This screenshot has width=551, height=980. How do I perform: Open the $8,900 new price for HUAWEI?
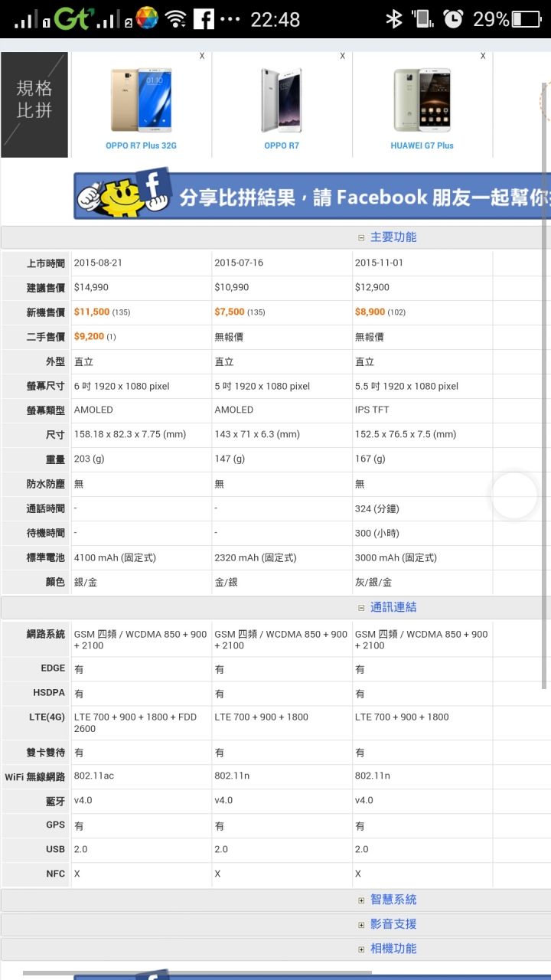coord(370,312)
